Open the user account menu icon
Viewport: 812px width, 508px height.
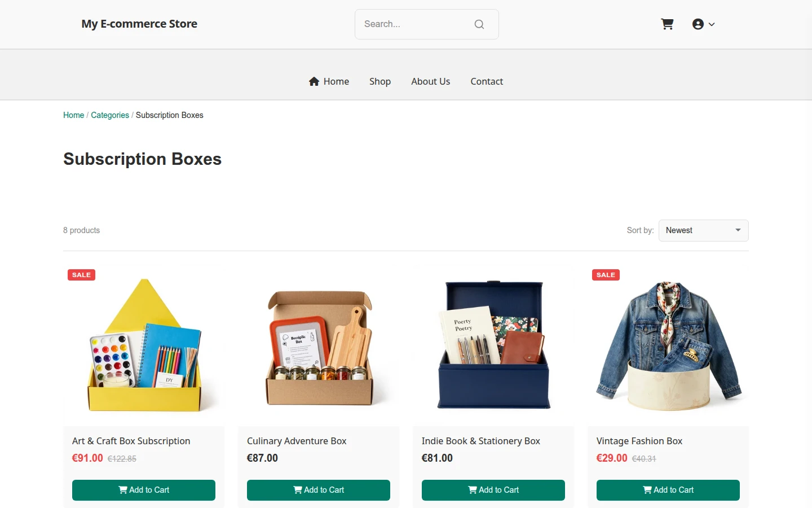tap(698, 24)
